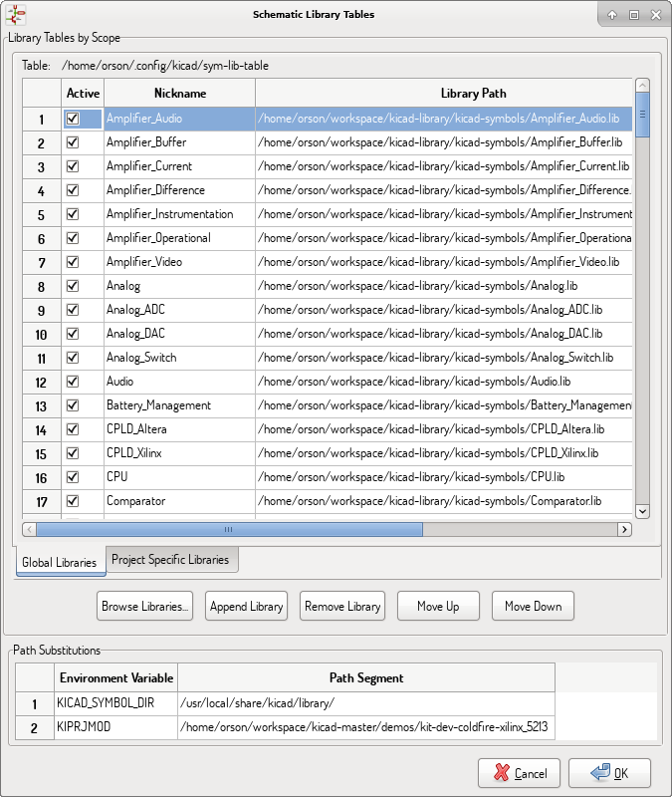
Task: Uncheck Active for Amplifier_Buffer library
Action: coord(73,142)
